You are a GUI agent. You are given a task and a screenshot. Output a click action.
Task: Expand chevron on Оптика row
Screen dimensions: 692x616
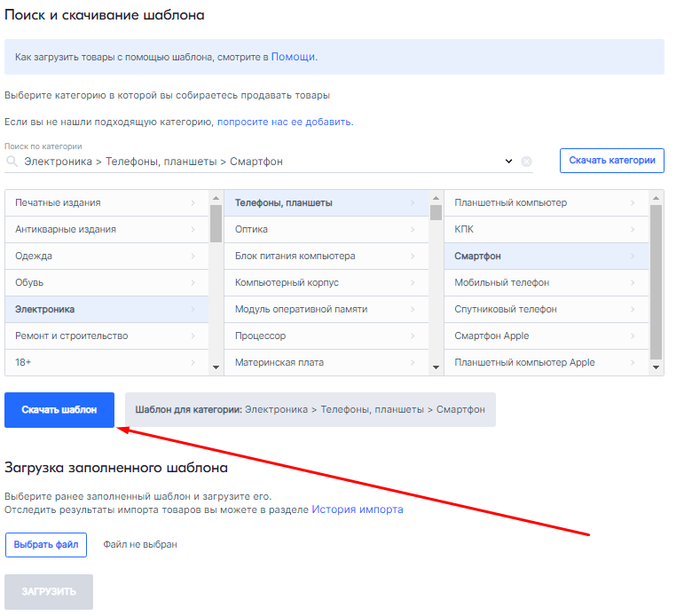(413, 230)
